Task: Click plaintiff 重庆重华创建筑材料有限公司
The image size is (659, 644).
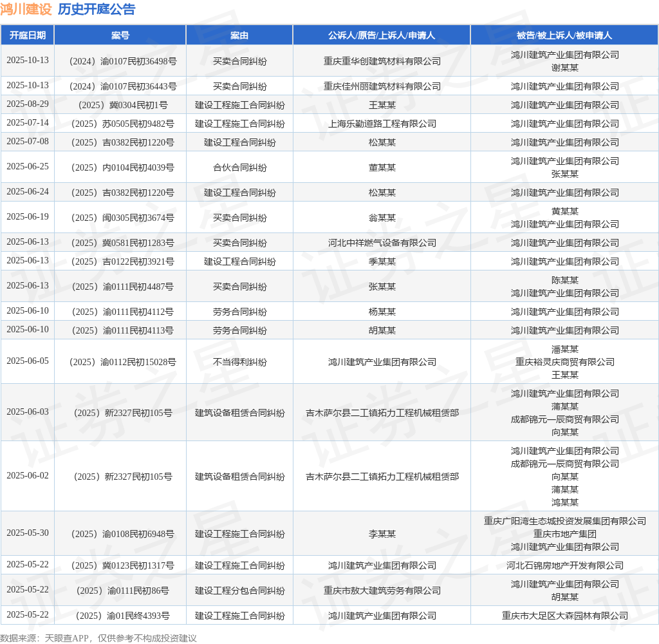Action: (x=382, y=61)
